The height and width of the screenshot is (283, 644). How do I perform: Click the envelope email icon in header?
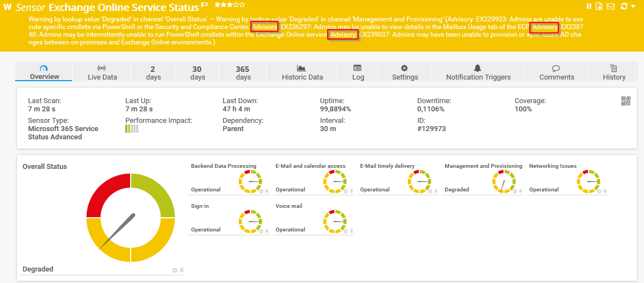click(x=610, y=6)
